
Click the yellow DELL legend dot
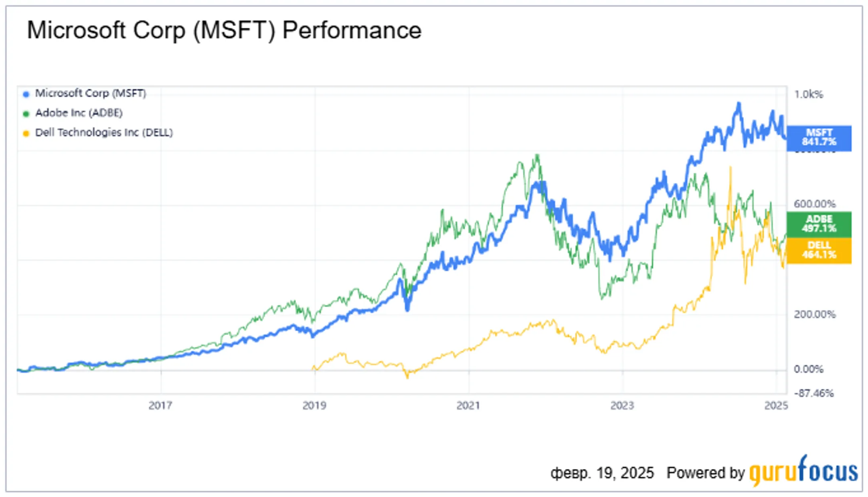[x=26, y=134]
